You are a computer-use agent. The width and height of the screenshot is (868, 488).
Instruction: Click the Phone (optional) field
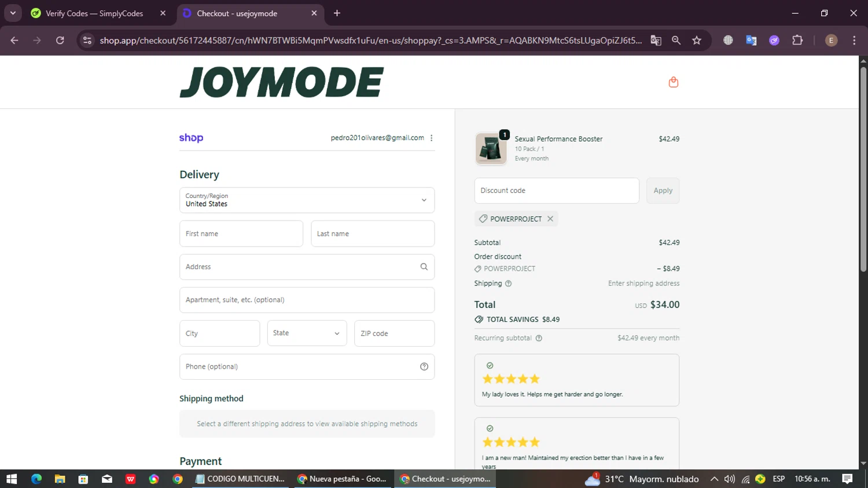point(307,366)
